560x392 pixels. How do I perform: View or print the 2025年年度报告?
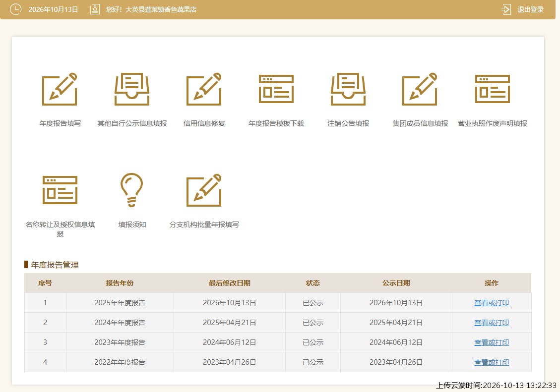click(492, 303)
